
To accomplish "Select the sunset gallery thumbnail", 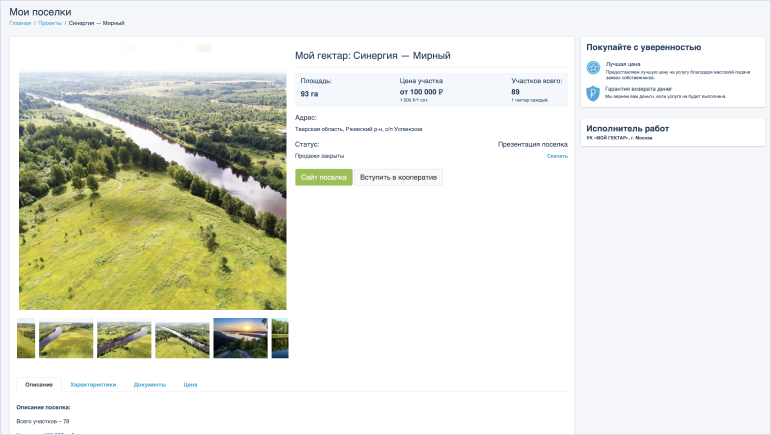I will [x=240, y=338].
